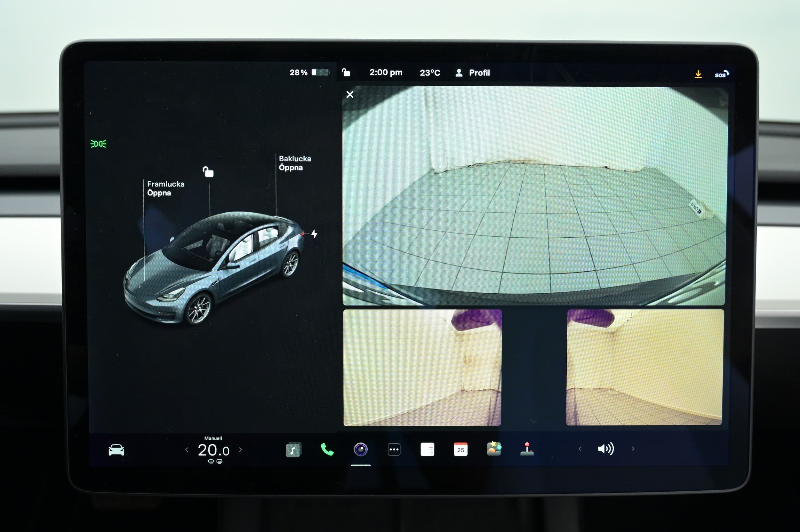Toggle the green headlights indicator
This screenshot has width=800, height=532.
tap(99, 144)
